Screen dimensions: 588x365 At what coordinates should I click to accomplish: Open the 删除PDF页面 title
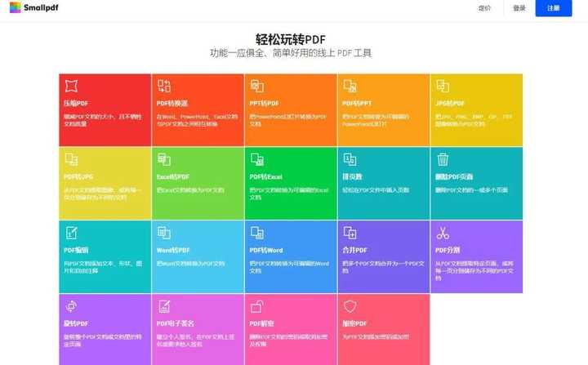[x=454, y=176]
